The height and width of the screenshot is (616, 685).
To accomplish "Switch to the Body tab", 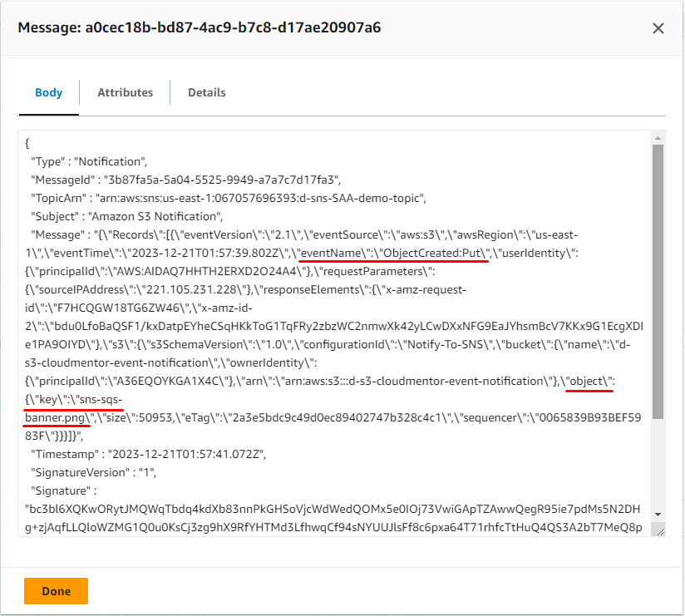I will pyautogui.click(x=48, y=92).
